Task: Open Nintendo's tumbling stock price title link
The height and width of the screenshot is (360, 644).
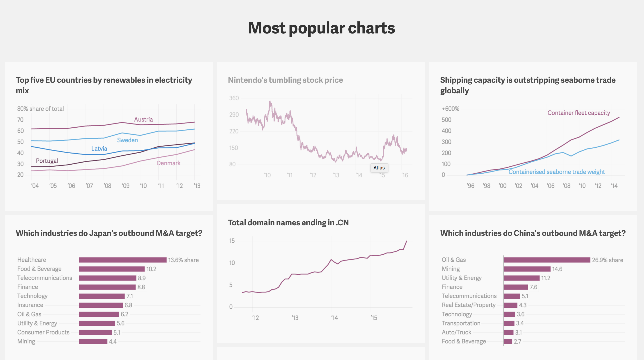Action: 285,80
